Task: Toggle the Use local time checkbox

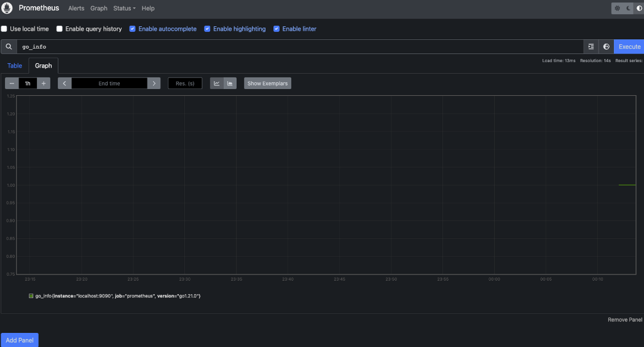Action: [x=4, y=29]
